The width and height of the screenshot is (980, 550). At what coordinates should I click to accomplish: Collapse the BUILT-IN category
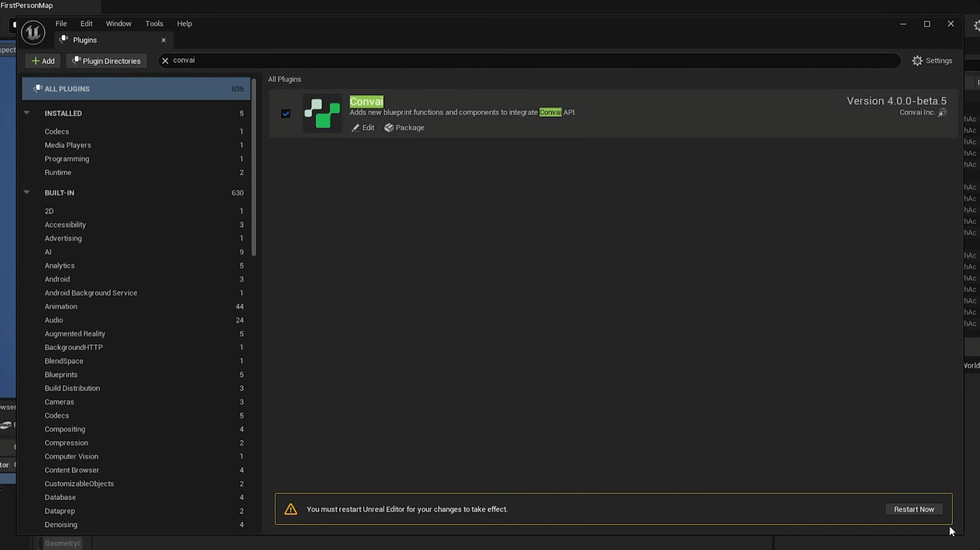click(x=26, y=192)
